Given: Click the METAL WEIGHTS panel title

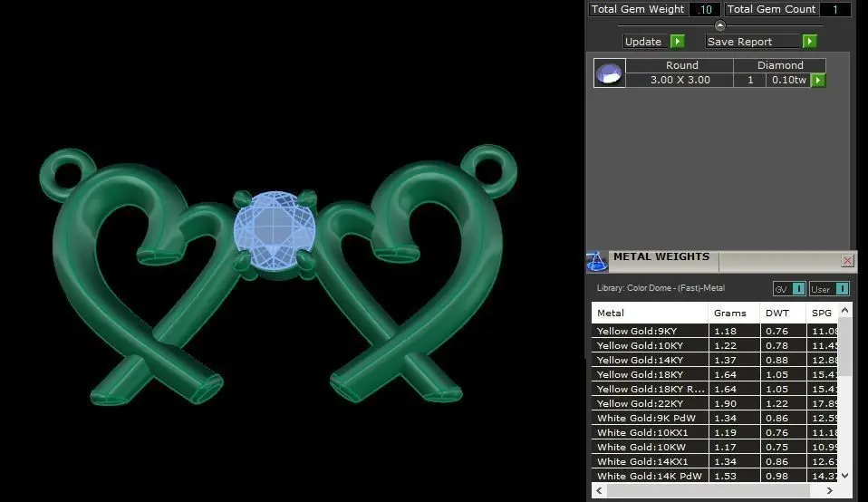Looking at the screenshot, I should point(661,256).
